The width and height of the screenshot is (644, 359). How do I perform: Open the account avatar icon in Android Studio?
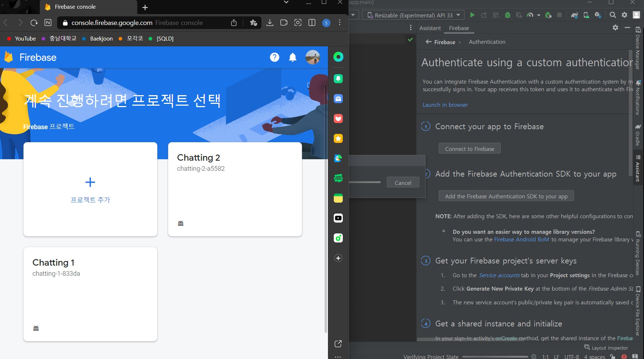click(x=636, y=15)
